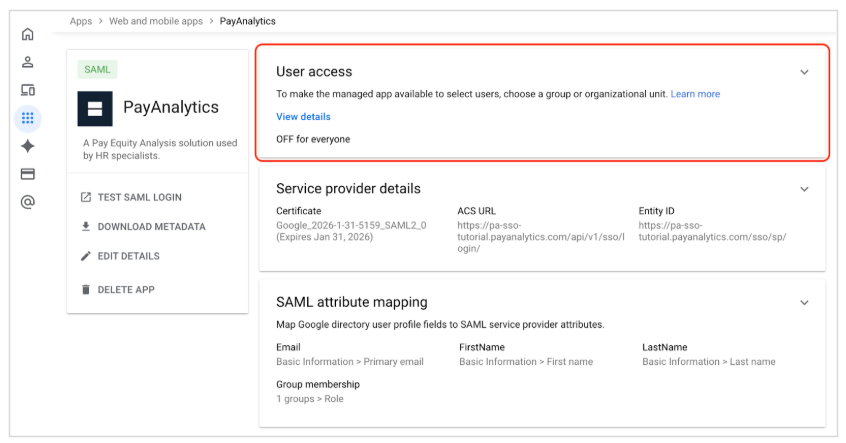Image resolution: width=846 pixels, height=443 pixels.
Task: Open the Learn more link
Action: 695,94
